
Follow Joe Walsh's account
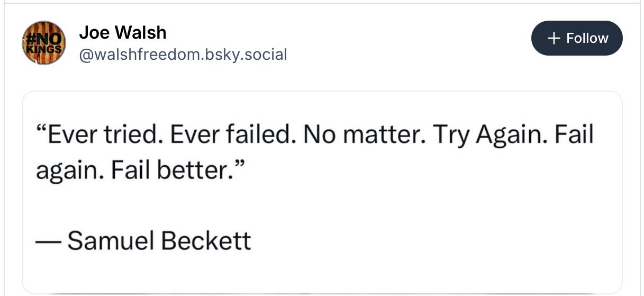click(577, 38)
